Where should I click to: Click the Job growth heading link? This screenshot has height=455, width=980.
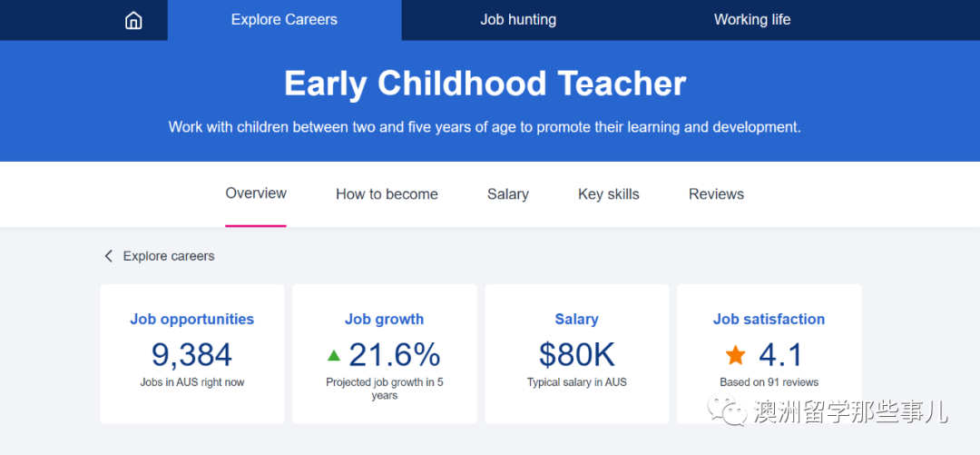pyautogui.click(x=385, y=319)
